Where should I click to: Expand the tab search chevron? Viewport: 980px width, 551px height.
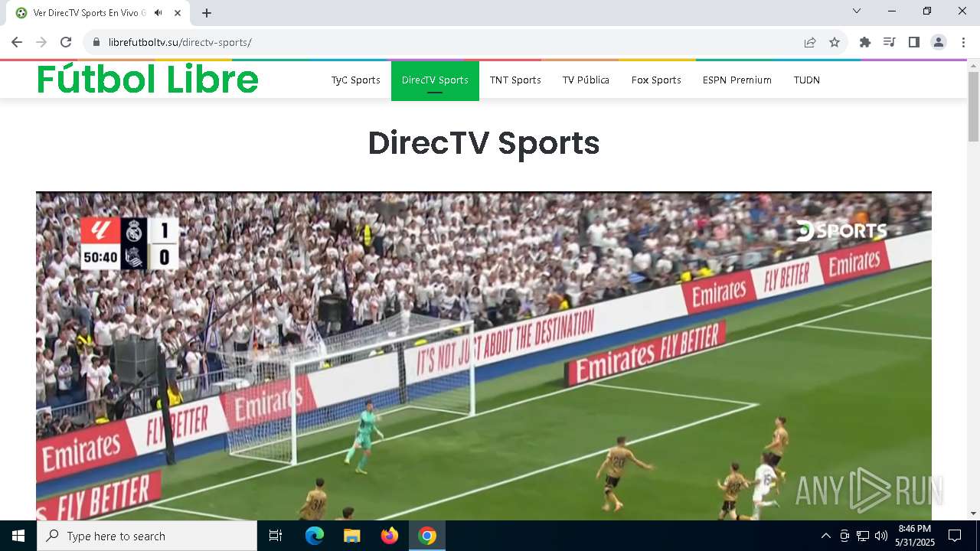pyautogui.click(x=857, y=11)
